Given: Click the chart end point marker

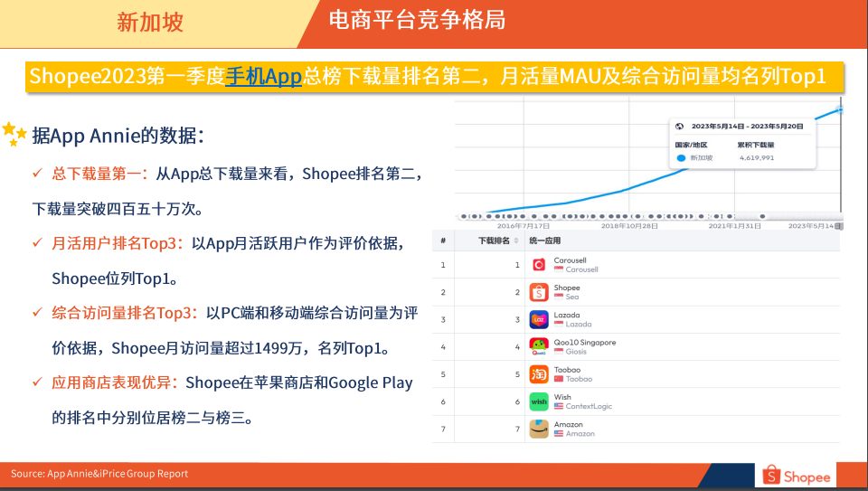Looking at the screenshot, I should click(x=840, y=109).
